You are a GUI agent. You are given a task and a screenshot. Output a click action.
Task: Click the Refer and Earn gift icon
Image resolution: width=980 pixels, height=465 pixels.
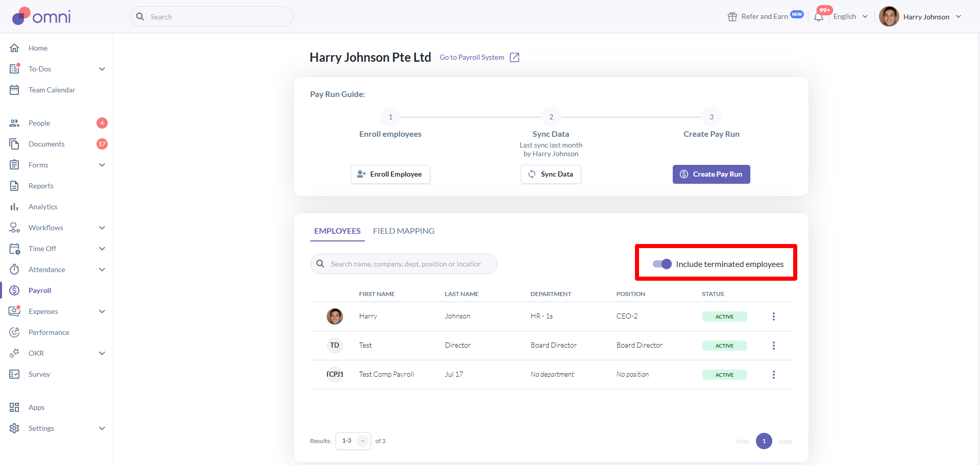(732, 17)
